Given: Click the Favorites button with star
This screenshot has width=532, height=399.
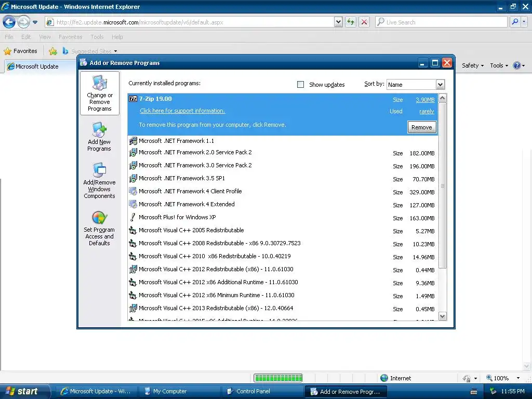Looking at the screenshot, I should pos(20,51).
